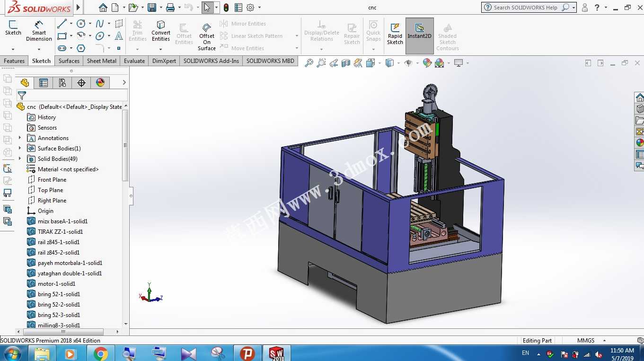This screenshot has height=361, width=644.
Task: Click the Sketch button in ribbon
Action: 13,28
